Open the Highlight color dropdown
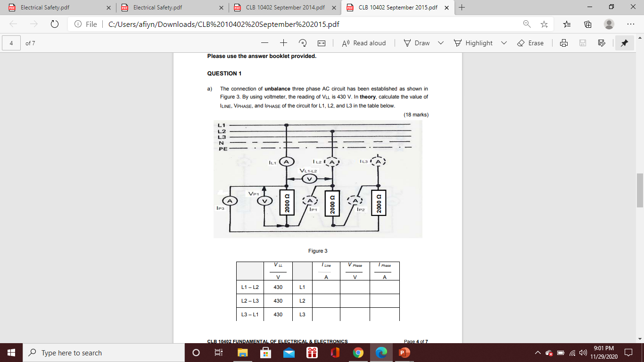The width and height of the screenshot is (644, 362). pos(504,43)
